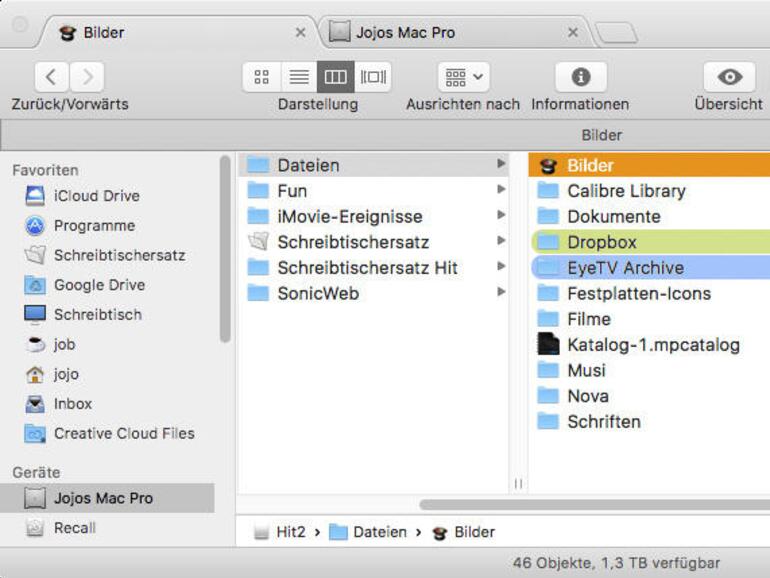
Task: Select the Musi folder
Action: tap(649, 370)
